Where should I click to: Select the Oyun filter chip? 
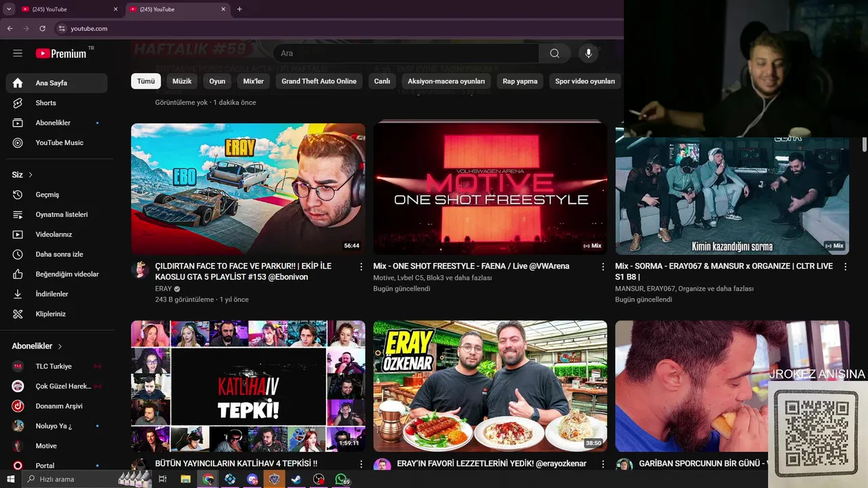click(x=217, y=81)
